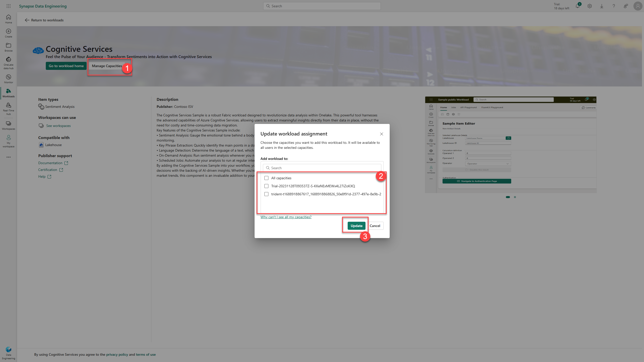Select the second carousel pagination dot
This screenshot has width=644, height=362.
point(515,197)
